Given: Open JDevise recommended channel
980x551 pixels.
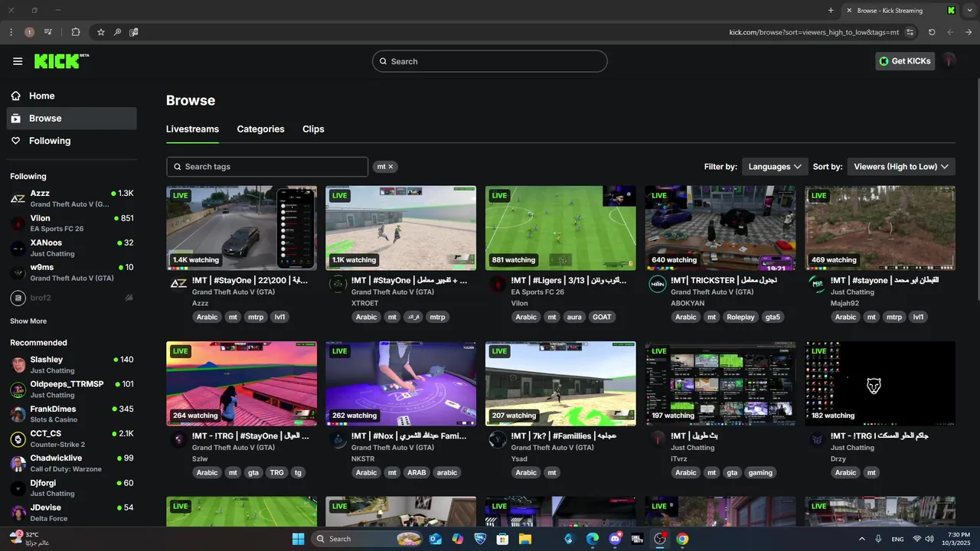Looking at the screenshot, I should (x=71, y=513).
